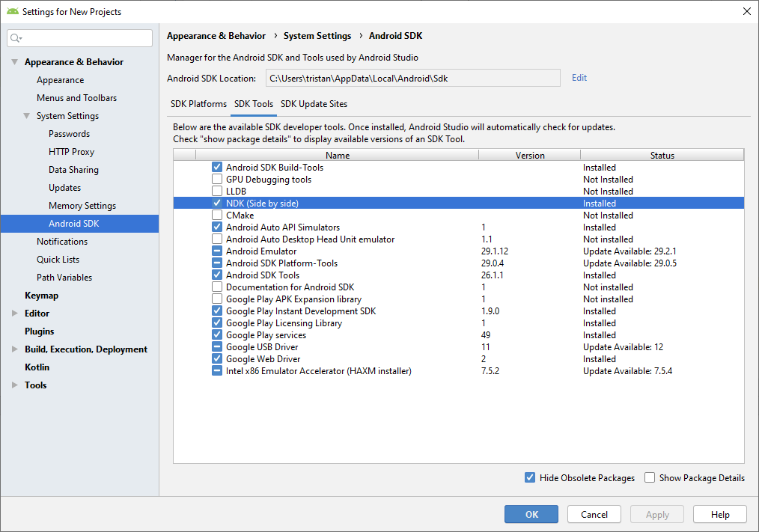759x532 pixels.
Task: Click the Intel HAXM installer update icon
Action: [x=217, y=371]
